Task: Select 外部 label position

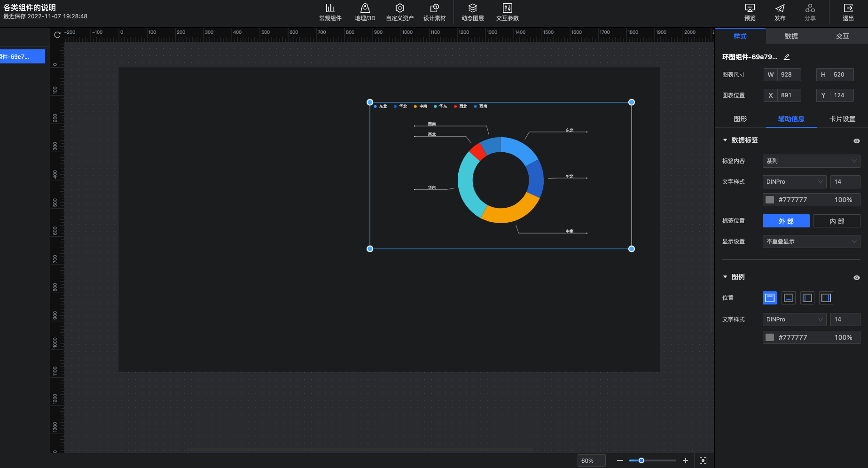Action: pos(786,221)
